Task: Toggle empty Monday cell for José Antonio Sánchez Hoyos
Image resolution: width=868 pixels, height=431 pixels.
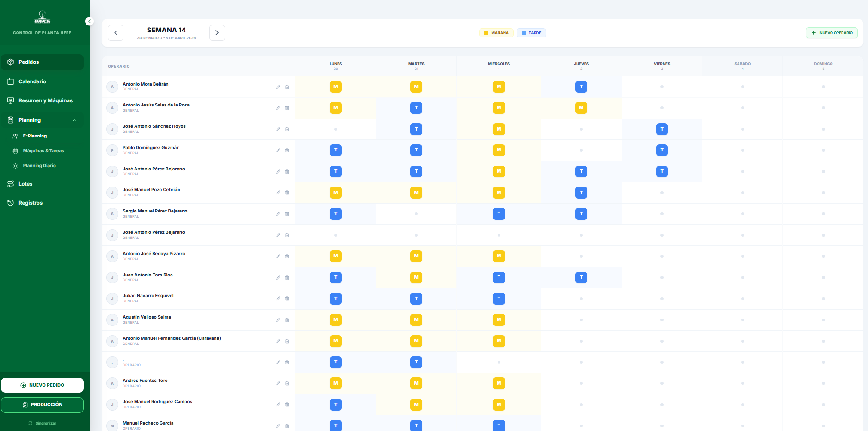Action: [x=336, y=129]
